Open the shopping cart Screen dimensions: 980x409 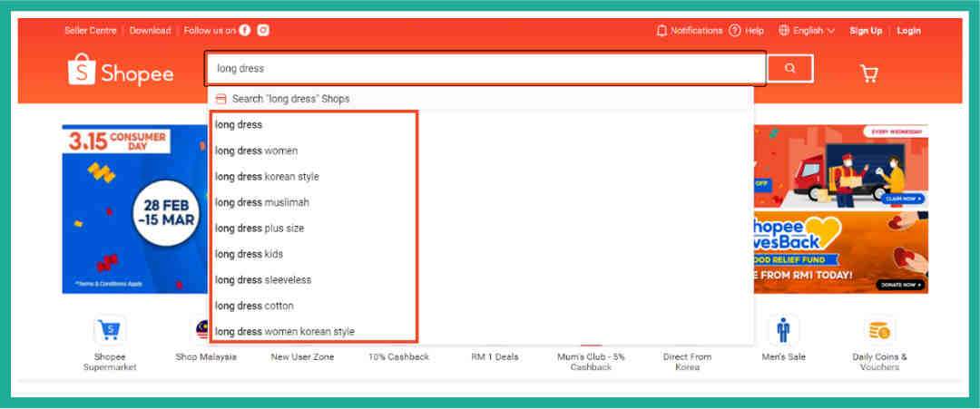click(x=868, y=73)
